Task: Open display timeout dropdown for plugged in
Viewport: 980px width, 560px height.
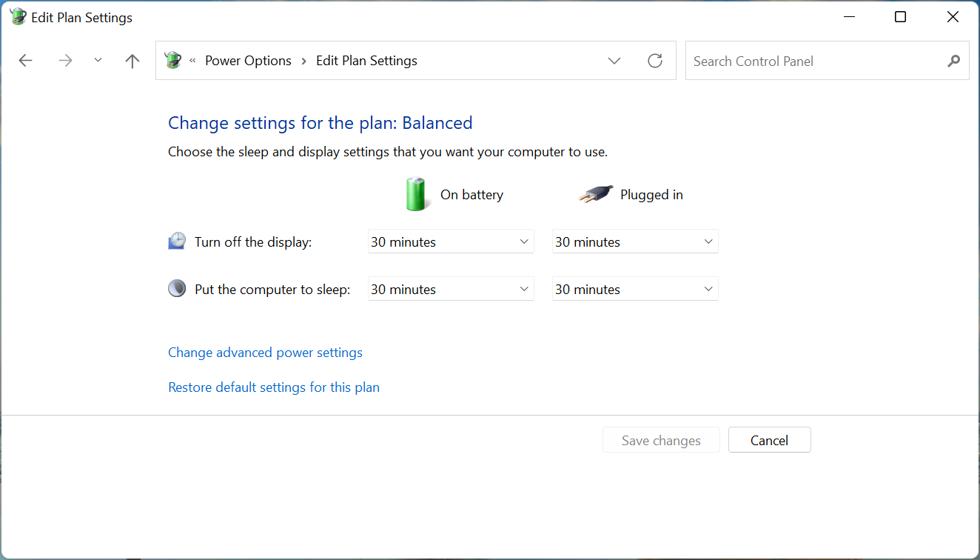Action: pyautogui.click(x=635, y=241)
